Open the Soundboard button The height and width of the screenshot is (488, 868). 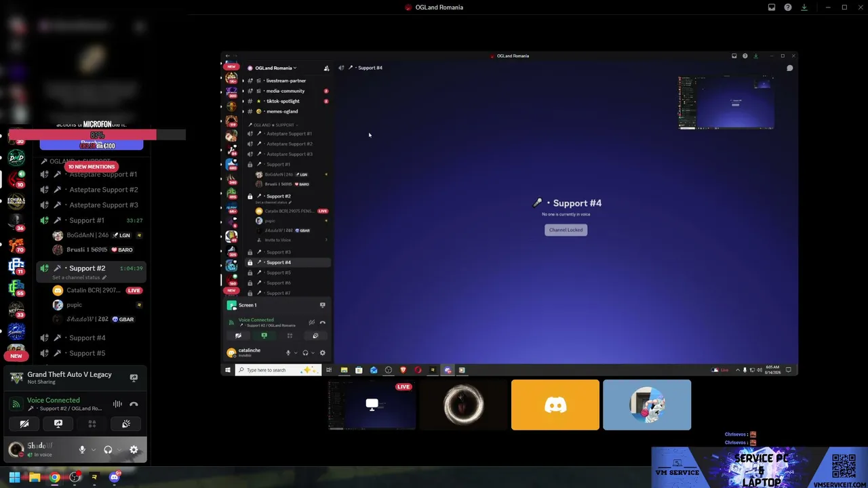tap(126, 424)
